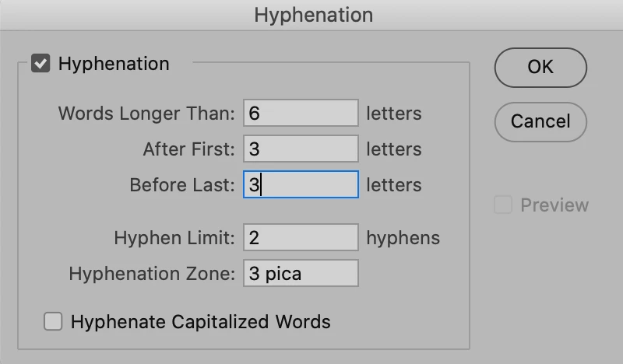
Task: Click the "Before Last:" label text
Action: [x=182, y=185]
